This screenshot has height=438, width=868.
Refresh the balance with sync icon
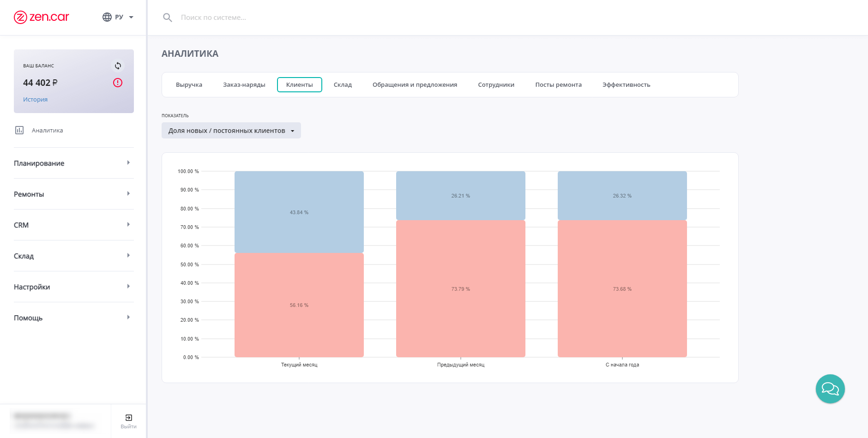point(118,66)
